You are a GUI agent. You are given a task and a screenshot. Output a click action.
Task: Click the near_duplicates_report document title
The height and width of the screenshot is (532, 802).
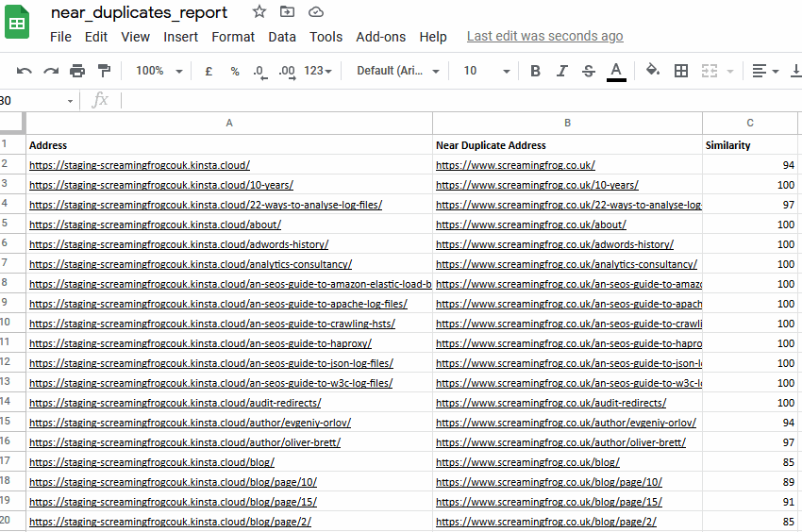[139, 12]
